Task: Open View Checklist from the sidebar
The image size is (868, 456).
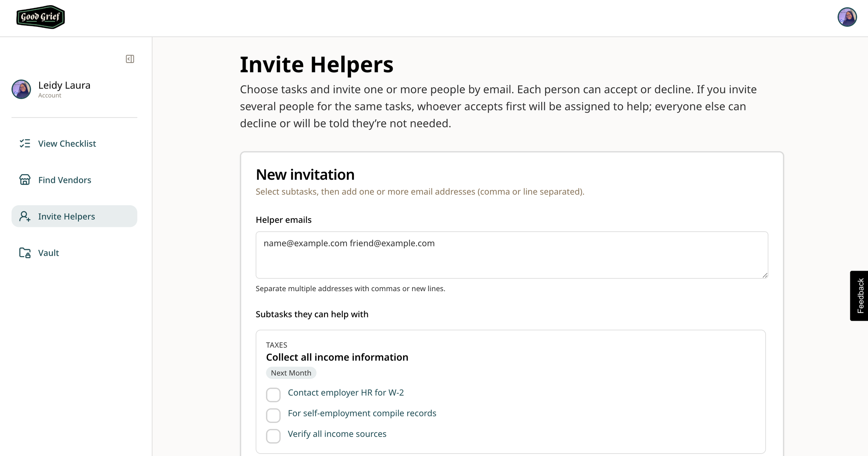Action: click(x=74, y=143)
